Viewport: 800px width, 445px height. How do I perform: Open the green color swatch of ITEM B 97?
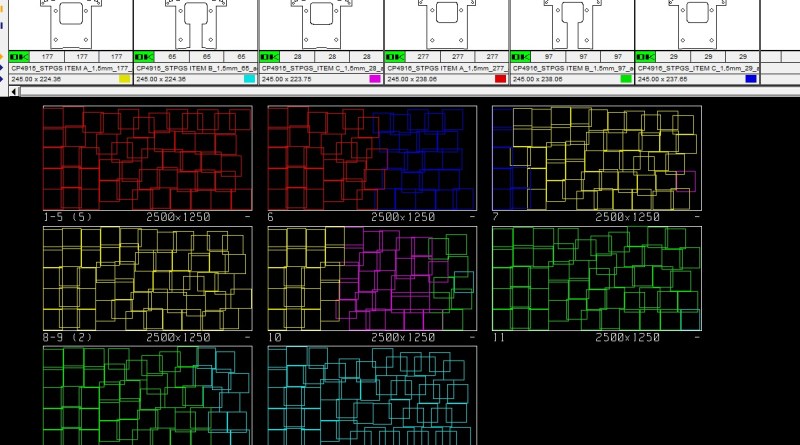coord(626,79)
